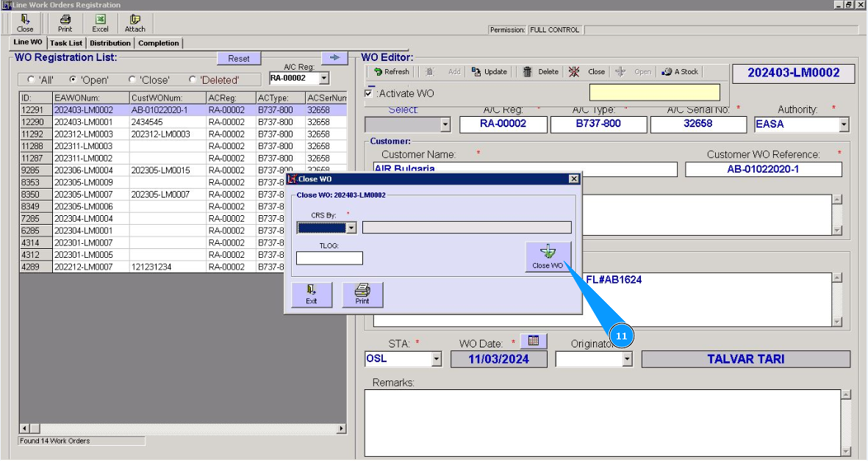Viewport: 868px width, 462px height.
Task: Click the EAWONum column header
Action: click(91, 98)
